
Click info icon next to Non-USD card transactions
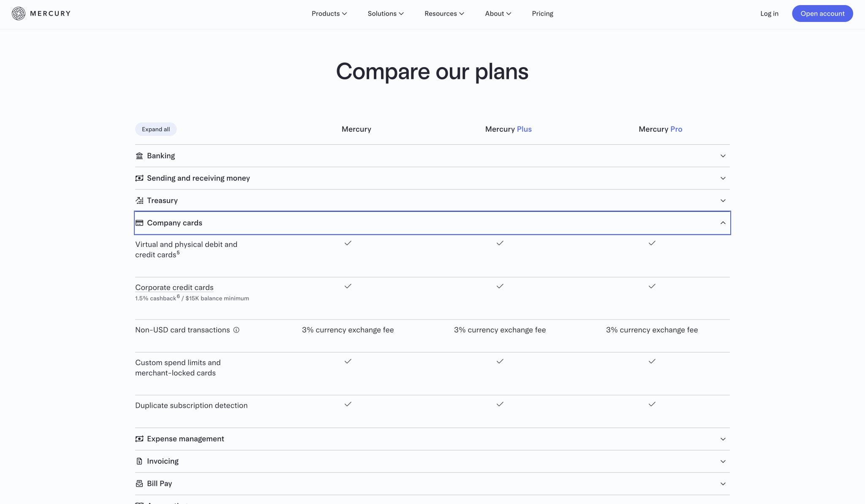tap(237, 330)
